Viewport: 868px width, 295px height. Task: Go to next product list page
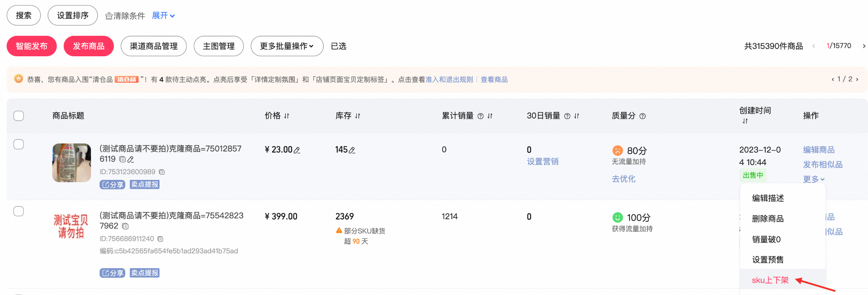click(864, 46)
